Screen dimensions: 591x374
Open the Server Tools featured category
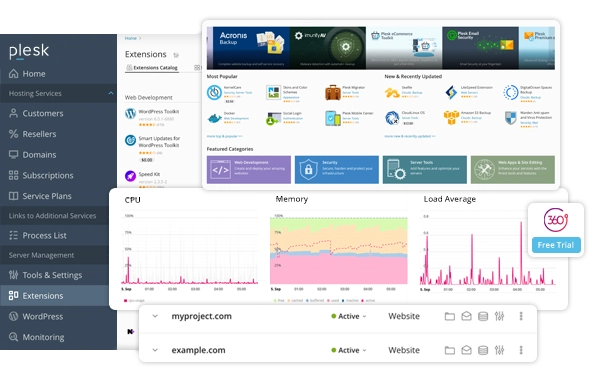tap(425, 170)
